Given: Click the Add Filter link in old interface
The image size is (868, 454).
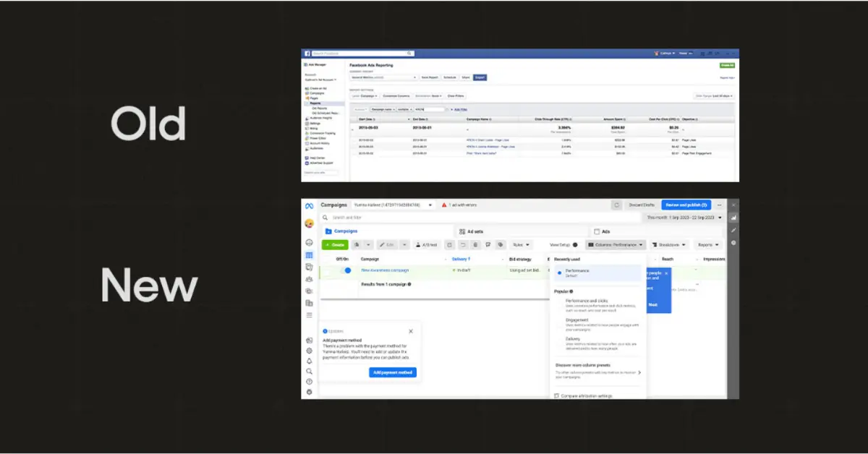Looking at the screenshot, I should pos(460,109).
